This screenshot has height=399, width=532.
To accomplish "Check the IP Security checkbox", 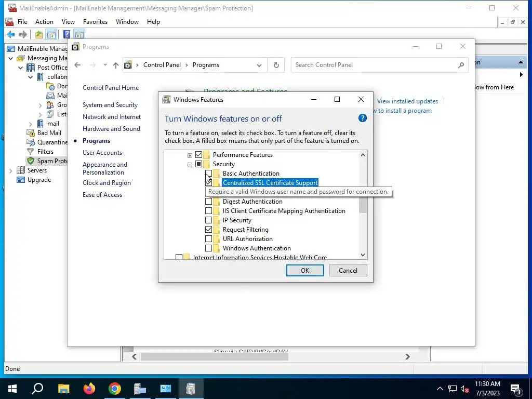I will click(209, 220).
